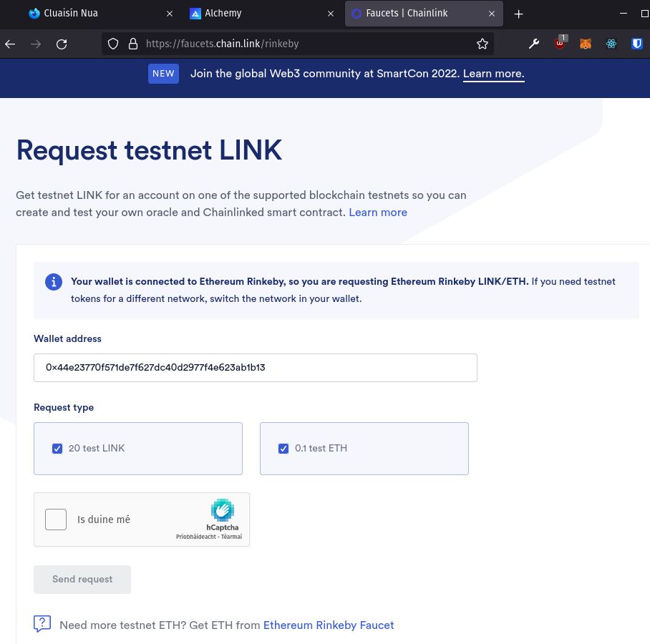Close the Alchemy tab

[x=331, y=14]
